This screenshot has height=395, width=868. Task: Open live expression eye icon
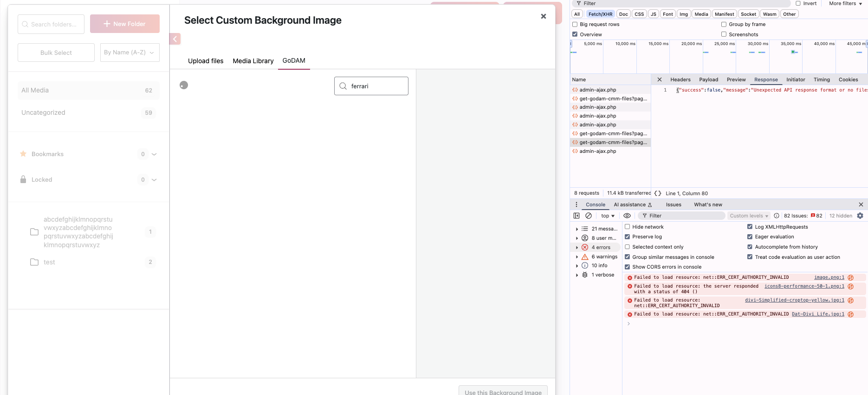(627, 216)
